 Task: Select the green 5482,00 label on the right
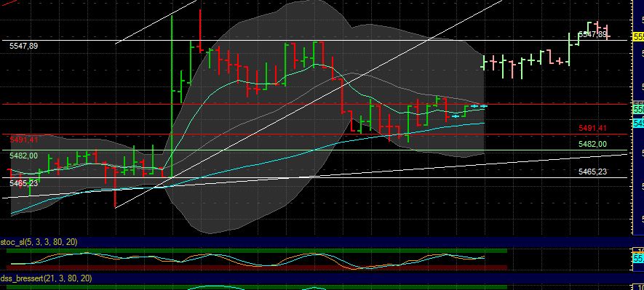[592, 144]
